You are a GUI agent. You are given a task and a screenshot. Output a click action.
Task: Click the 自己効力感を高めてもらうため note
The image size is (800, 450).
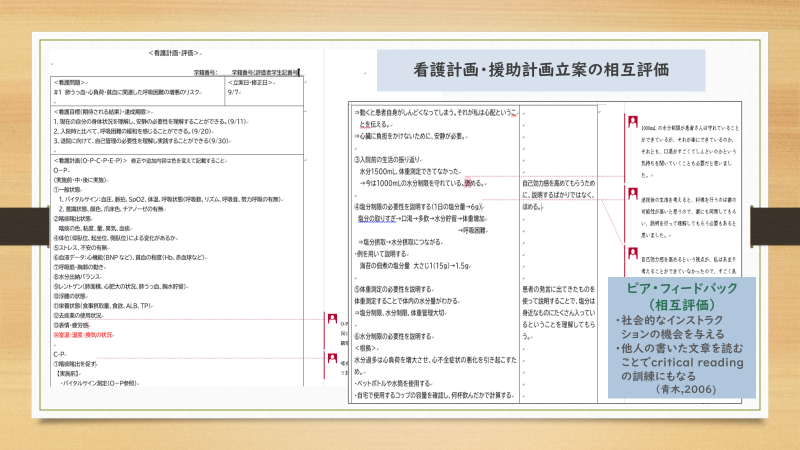point(558,195)
